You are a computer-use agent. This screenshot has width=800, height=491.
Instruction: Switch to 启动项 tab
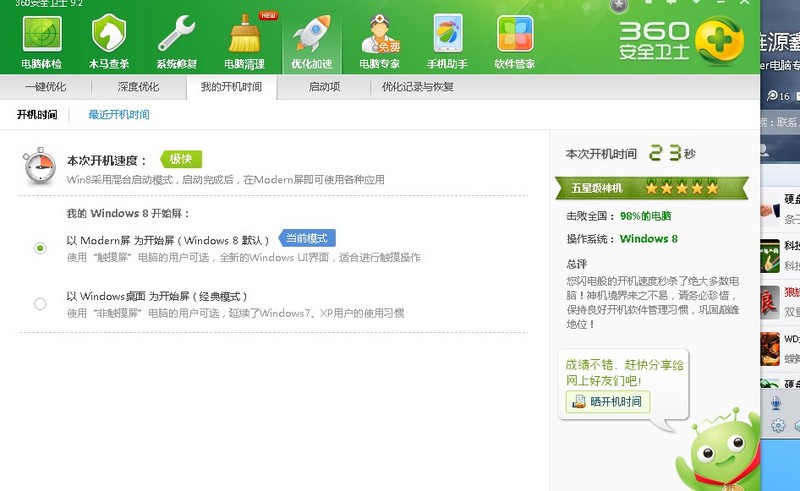click(324, 87)
